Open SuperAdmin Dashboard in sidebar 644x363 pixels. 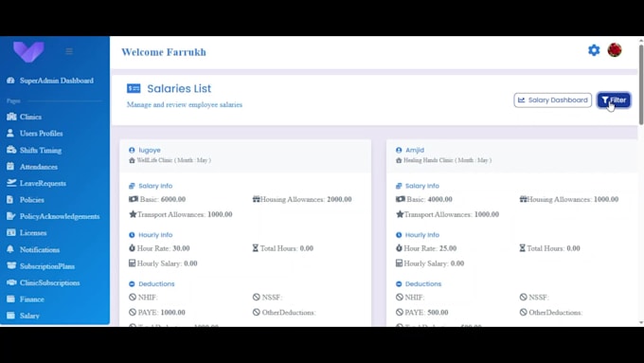(56, 81)
